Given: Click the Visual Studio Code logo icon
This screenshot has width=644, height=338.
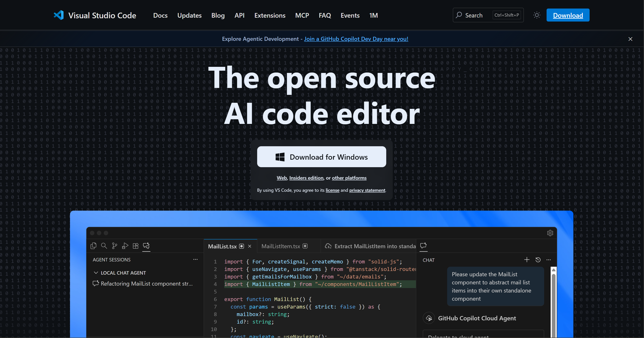Looking at the screenshot, I should [59, 15].
